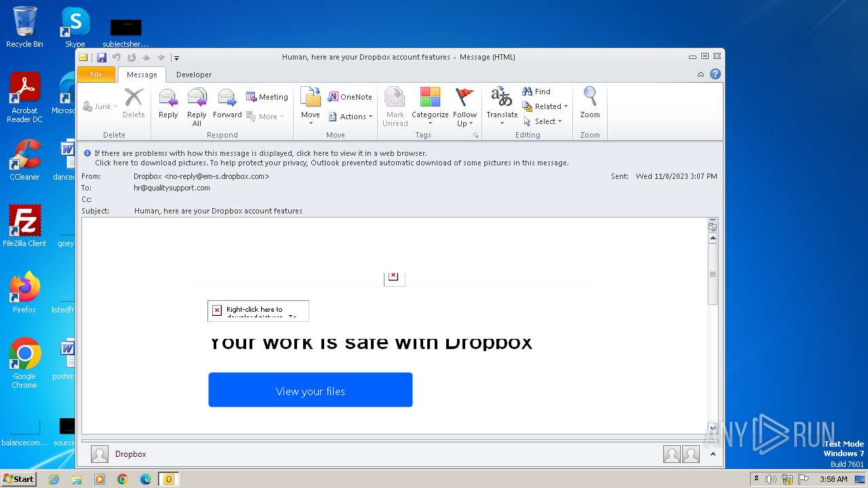Click View your files button
This screenshot has width=868, height=488.
click(x=311, y=390)
